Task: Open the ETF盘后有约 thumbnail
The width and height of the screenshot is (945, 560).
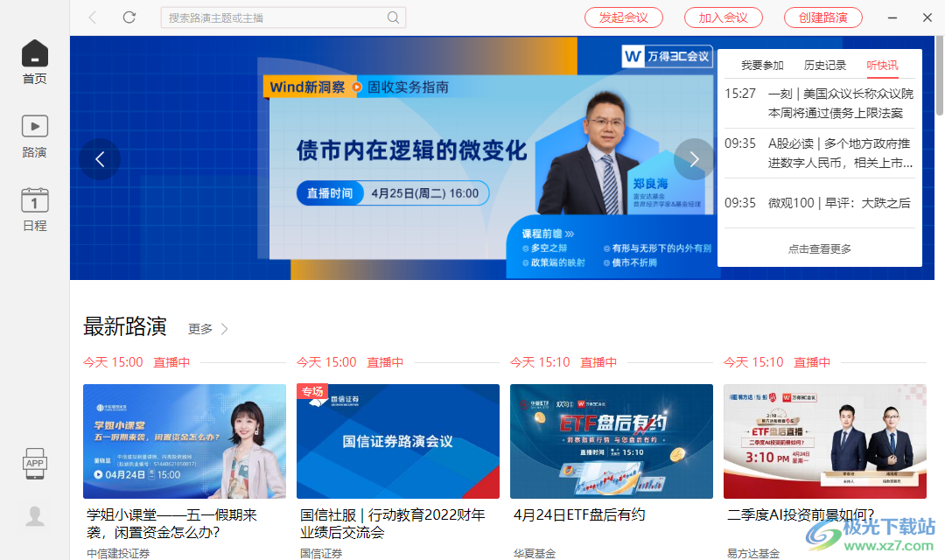Action: tap(611, 441)
